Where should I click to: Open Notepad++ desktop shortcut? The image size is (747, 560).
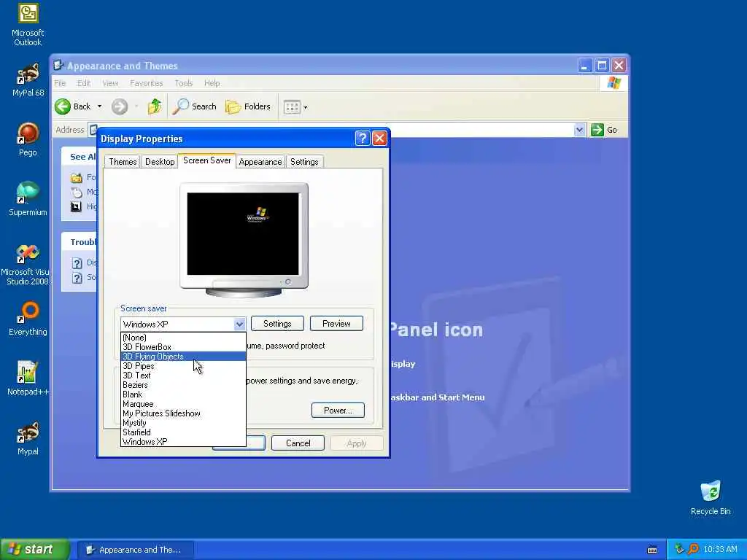tap(28, 378)
